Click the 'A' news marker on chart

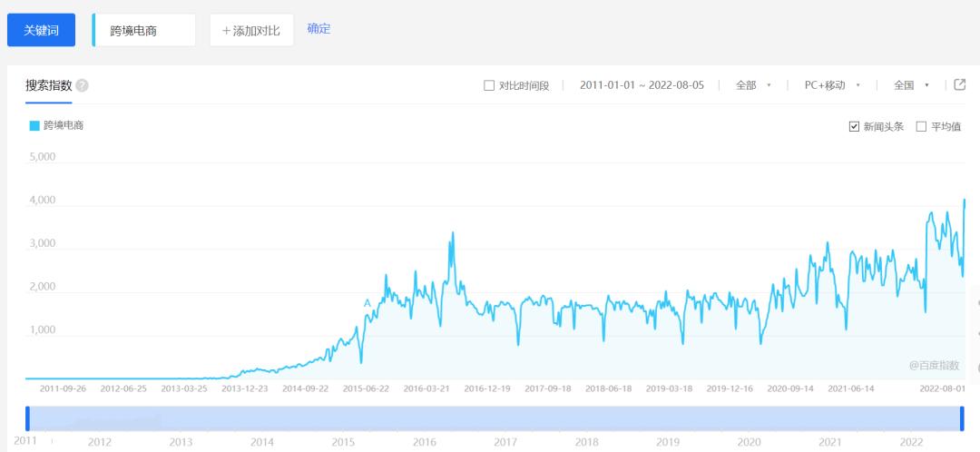[x=367, y=301]
